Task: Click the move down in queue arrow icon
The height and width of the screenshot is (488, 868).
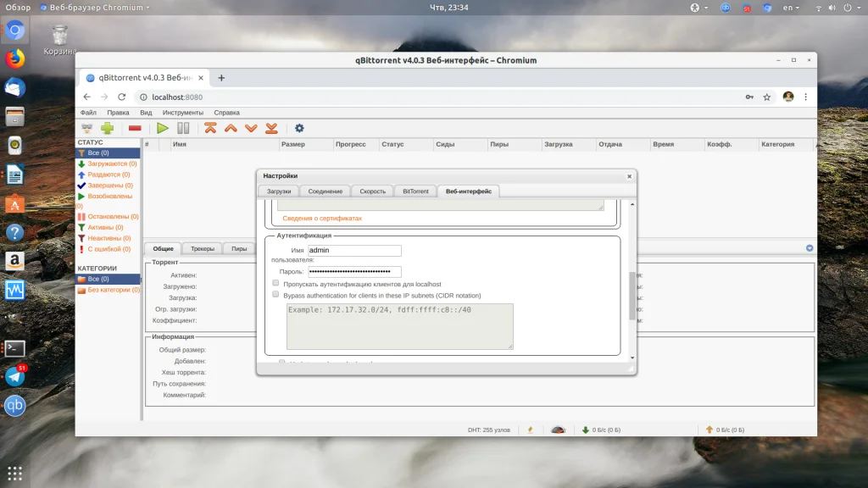Action: (x=251, y=129)
